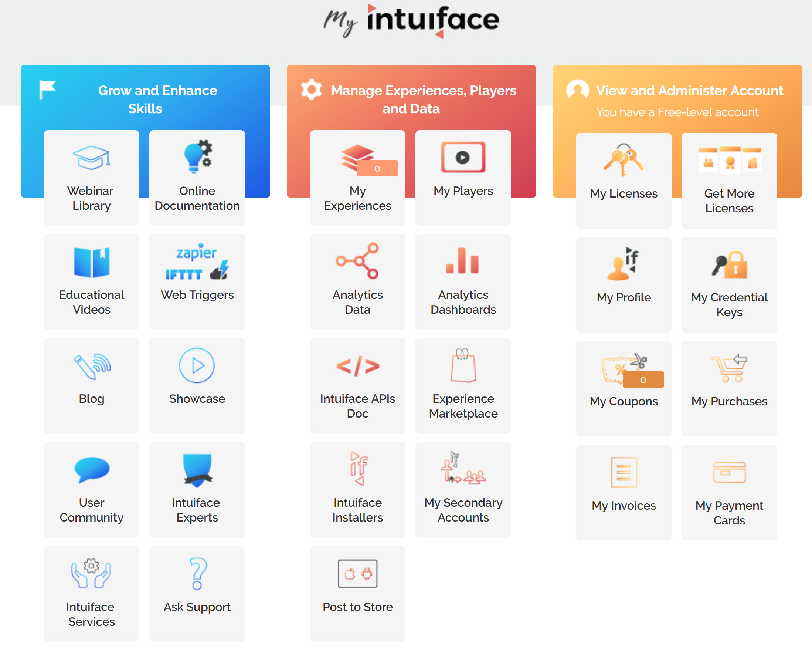Image resolution: width=812 pixels, height=648 pixels.
Task: Click the Intuiface Experts badge icon
Action: tap(198, 470)
